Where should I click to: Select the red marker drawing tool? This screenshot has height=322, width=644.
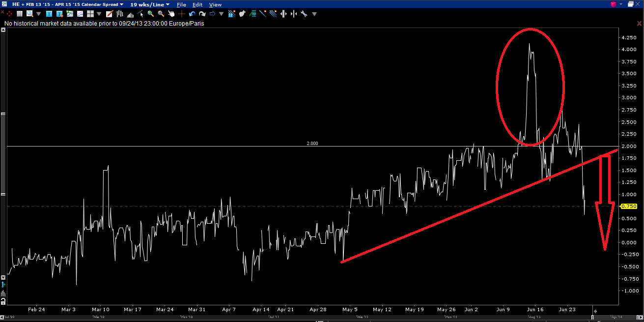pos(109,14)
